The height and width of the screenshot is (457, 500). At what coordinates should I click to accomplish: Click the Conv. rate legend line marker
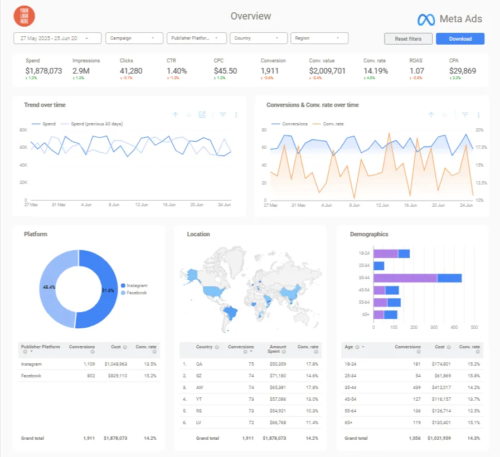coord(316,124)
